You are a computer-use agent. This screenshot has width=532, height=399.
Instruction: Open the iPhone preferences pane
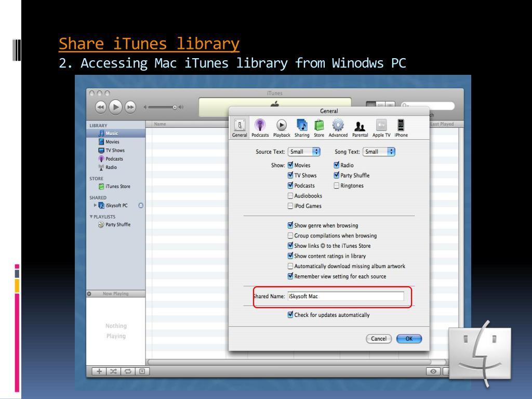point(401,128)
